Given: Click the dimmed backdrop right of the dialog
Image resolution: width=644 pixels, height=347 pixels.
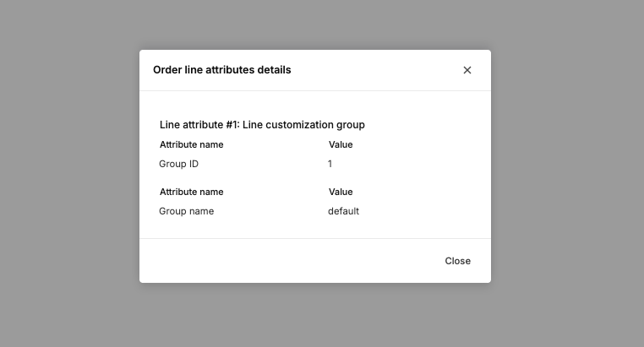Looking at the screenshot, I should point(566,169).
